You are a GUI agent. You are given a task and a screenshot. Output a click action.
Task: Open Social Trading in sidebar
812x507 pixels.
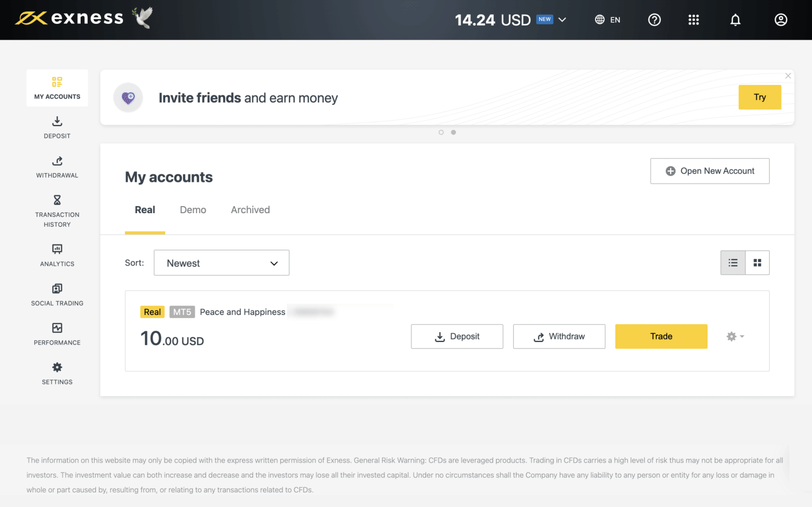(x=57, y=295)
